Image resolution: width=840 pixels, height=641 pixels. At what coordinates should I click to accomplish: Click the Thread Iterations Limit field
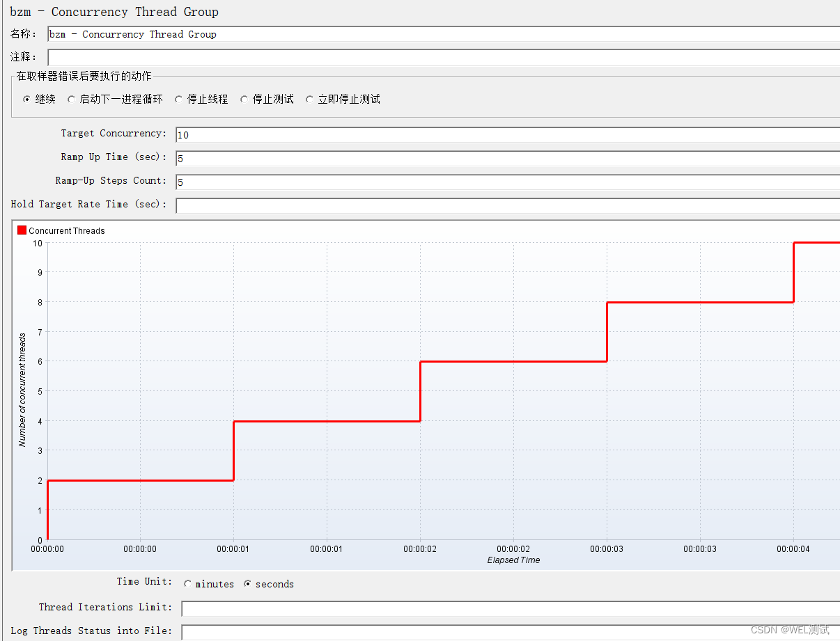coord(511,609)
